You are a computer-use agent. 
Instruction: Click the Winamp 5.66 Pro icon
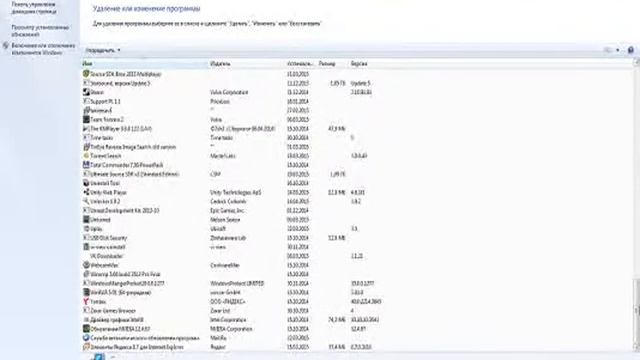86,274
